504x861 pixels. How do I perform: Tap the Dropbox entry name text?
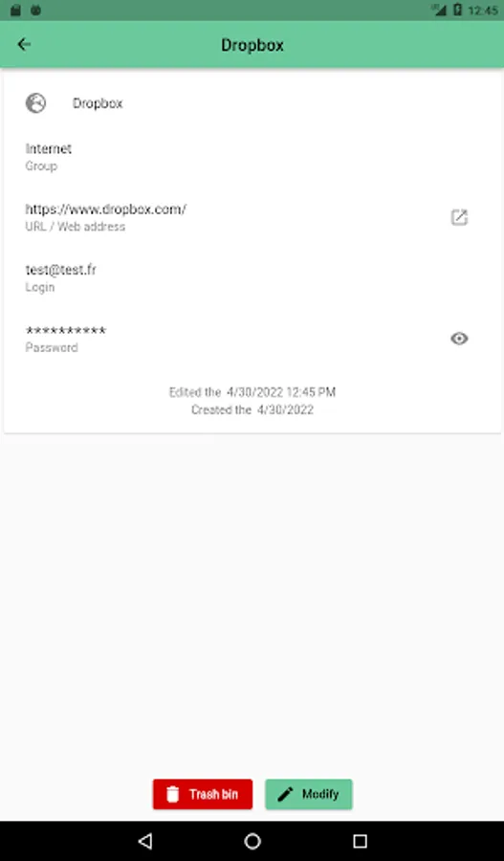(x=98, y=103)
